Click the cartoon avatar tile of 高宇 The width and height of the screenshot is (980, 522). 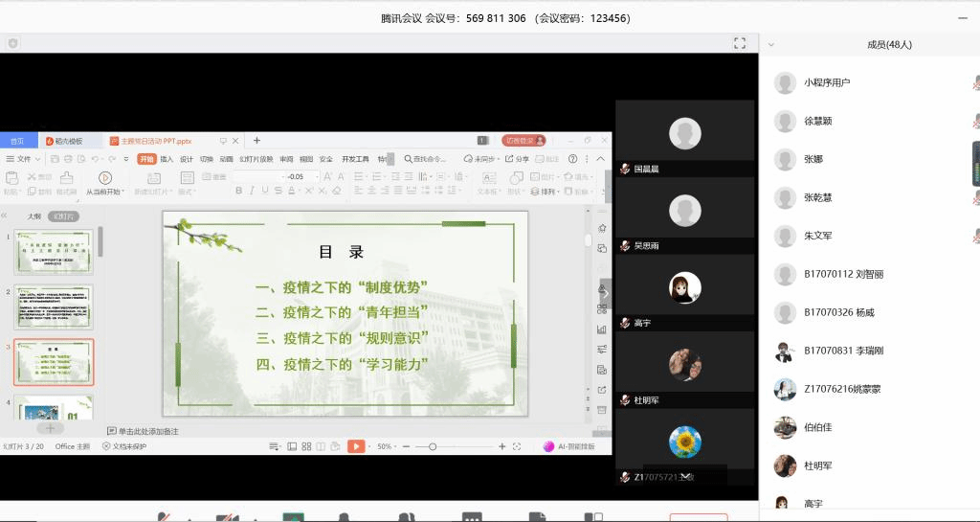click(684, 292)
